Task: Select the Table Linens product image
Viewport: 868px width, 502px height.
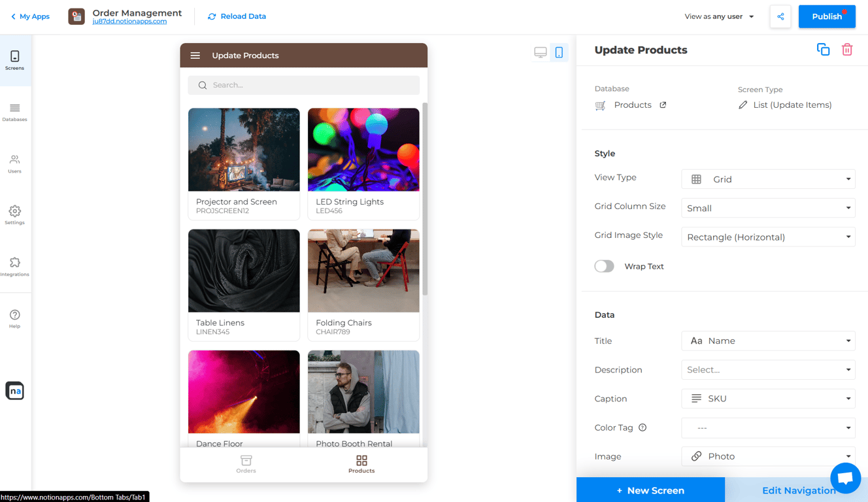Action: coord(244,271)
